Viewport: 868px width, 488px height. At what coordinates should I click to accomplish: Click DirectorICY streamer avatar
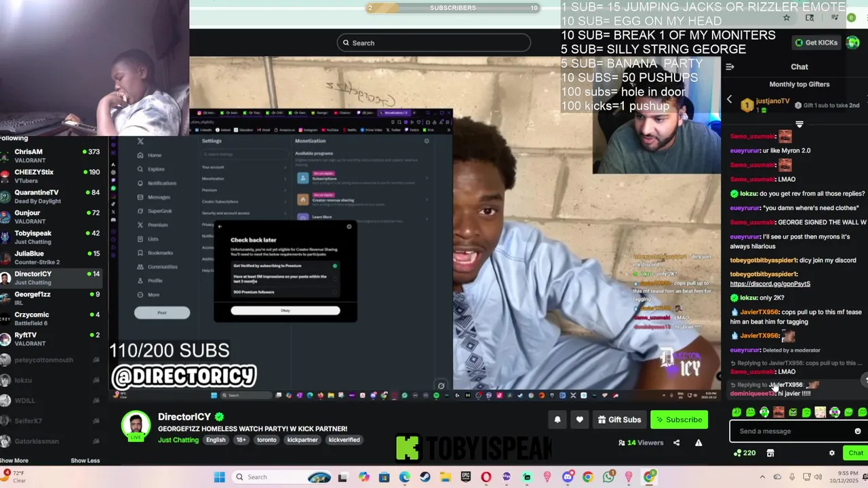tap(136, 425)
